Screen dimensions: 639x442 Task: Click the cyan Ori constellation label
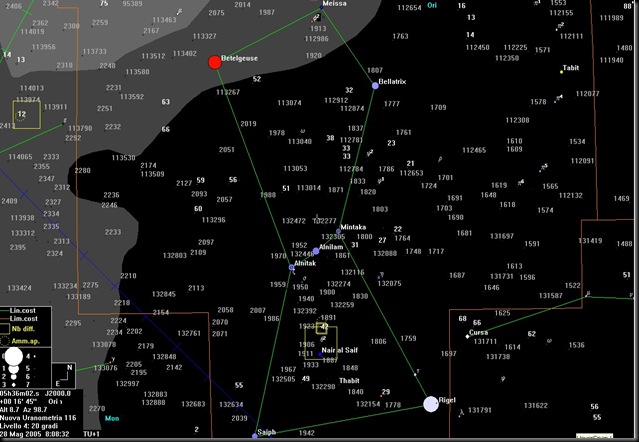point(432,5)
